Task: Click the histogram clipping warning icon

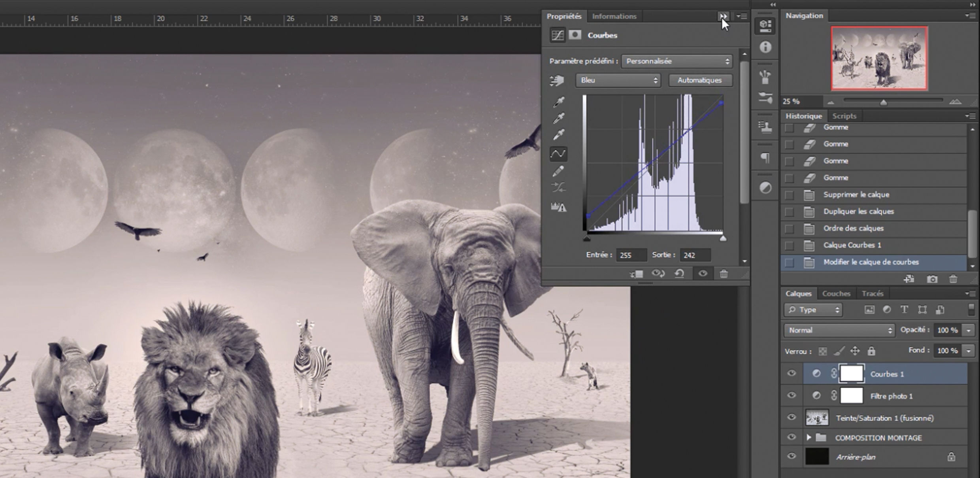Action: [558, 207]
